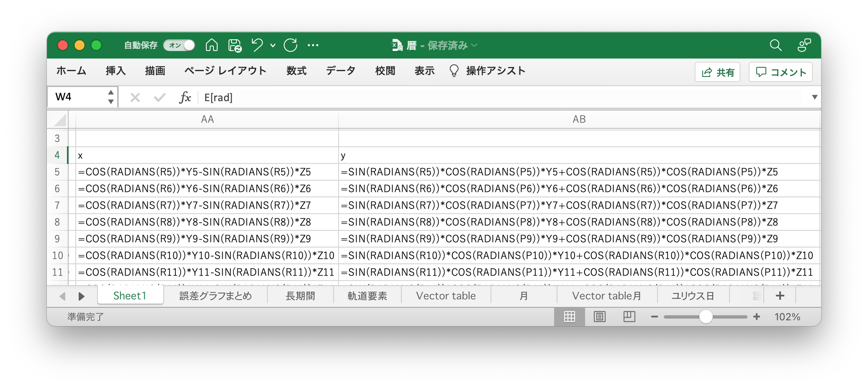Select row header 5
Image resolution: width=868 pixels, height=388 pixels.
[x=57, y=172]
